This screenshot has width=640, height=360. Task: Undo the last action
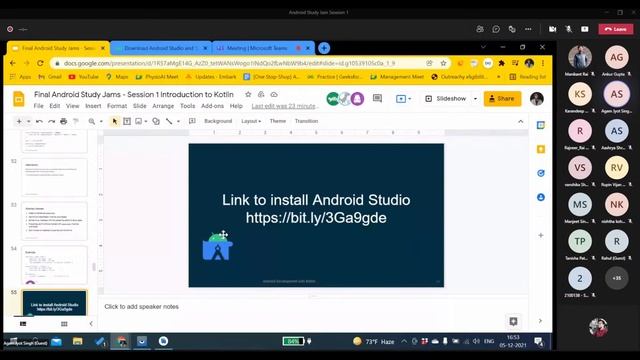pos(39,121)
